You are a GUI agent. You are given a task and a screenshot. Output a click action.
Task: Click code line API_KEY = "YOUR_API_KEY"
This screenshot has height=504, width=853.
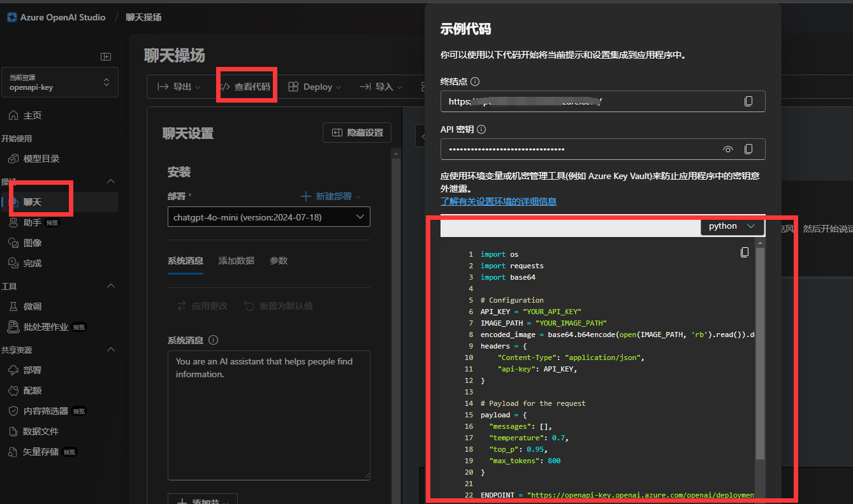coord(531,312)
